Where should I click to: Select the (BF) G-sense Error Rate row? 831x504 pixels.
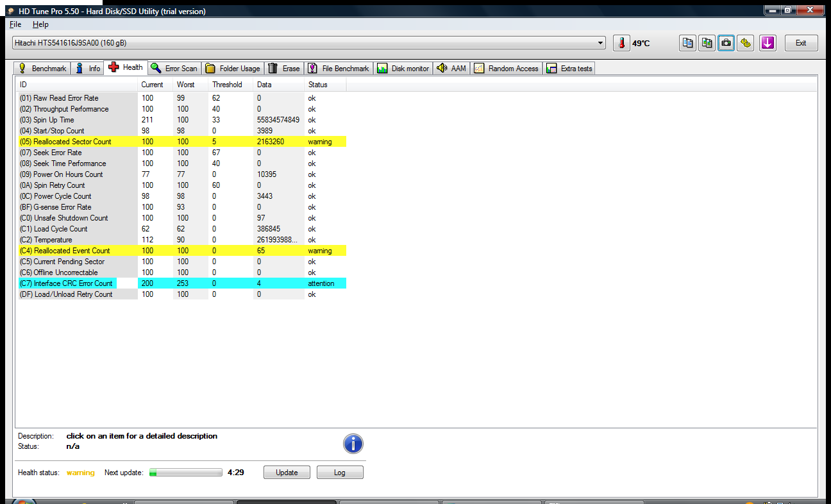point(181,207)
